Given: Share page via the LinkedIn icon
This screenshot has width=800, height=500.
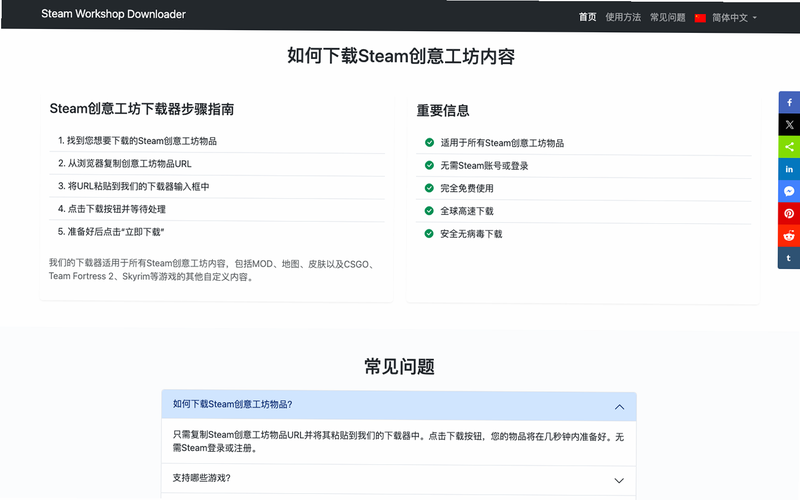Looking at the screenshot, I should click(789, 169).
